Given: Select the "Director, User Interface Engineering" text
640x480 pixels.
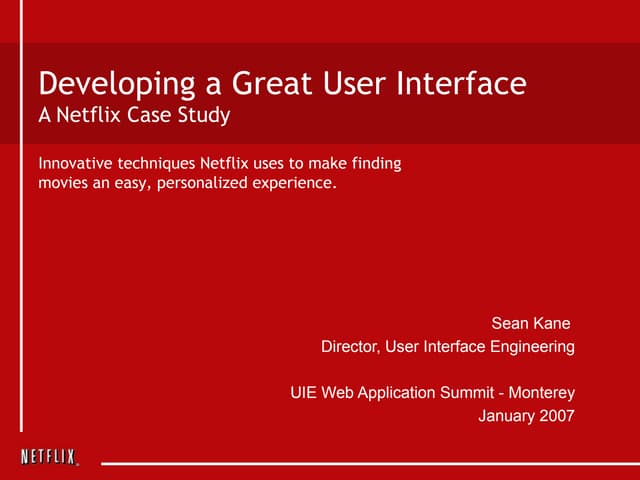Looking at the screenshot, I should [447, 347].
